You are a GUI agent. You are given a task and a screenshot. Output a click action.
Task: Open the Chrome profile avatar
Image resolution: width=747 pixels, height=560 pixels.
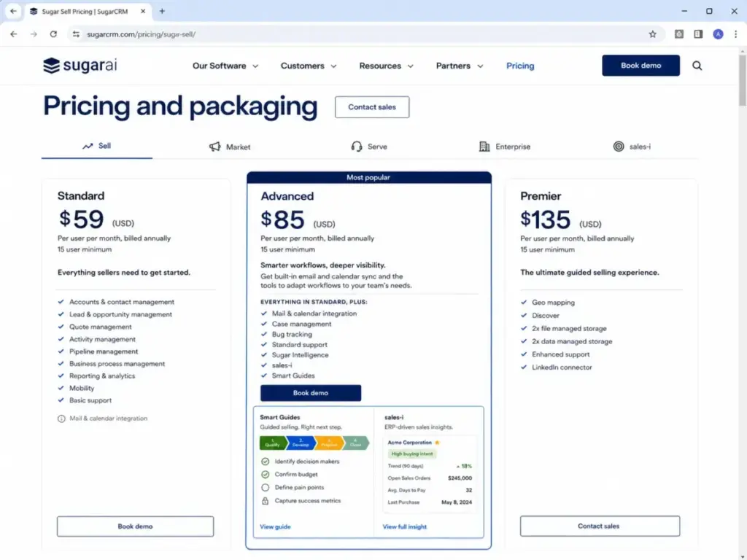pyautogui.click(x=718, y=34)
